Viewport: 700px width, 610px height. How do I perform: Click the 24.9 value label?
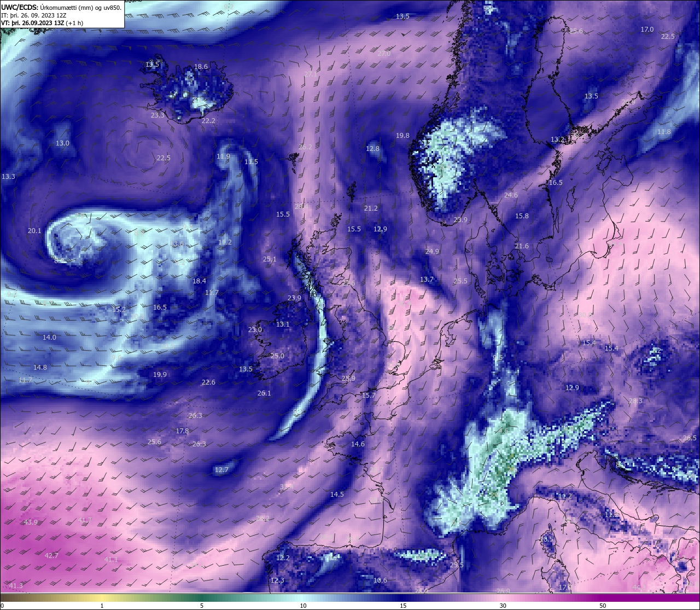point(432,251)
